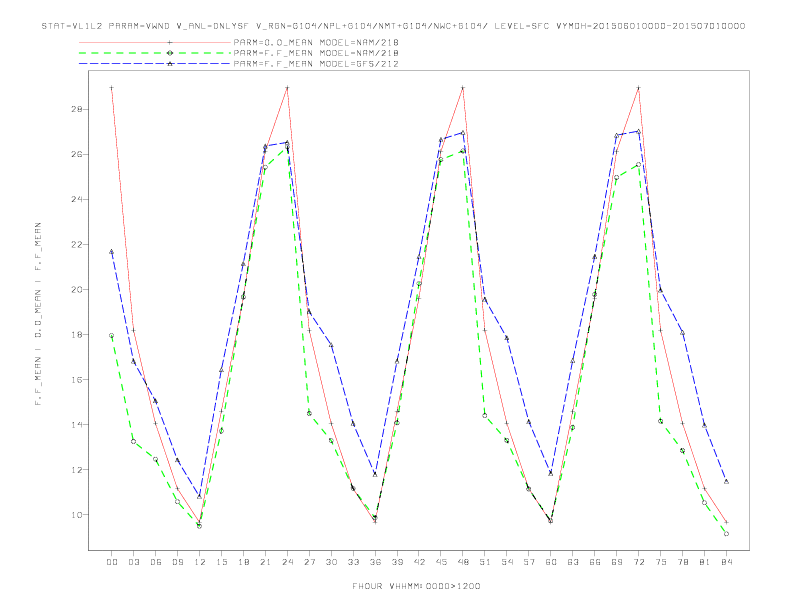Click x-axis forecast hour label 81
The width and height of the screenshot is (792, 612).
(705, 562)
